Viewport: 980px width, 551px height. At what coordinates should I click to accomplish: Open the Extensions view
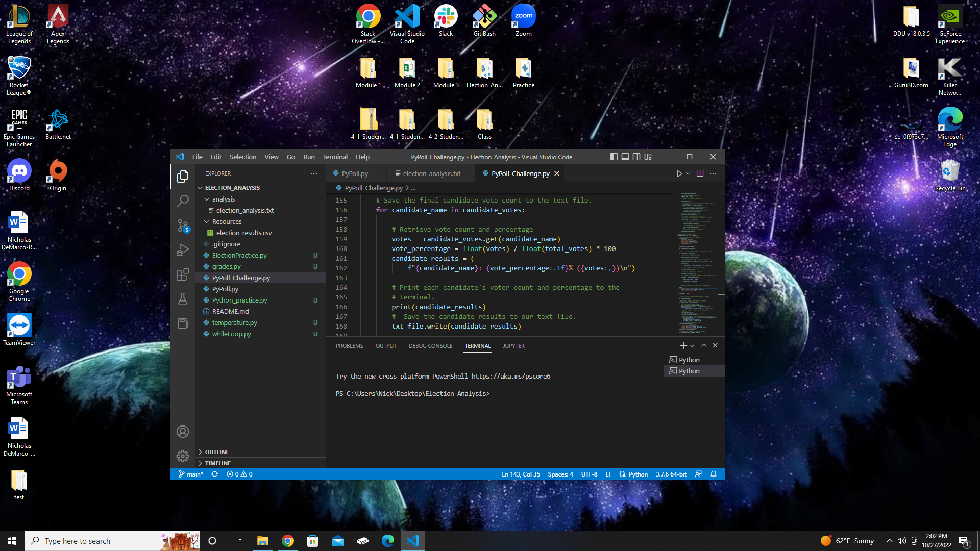point(183,274)
